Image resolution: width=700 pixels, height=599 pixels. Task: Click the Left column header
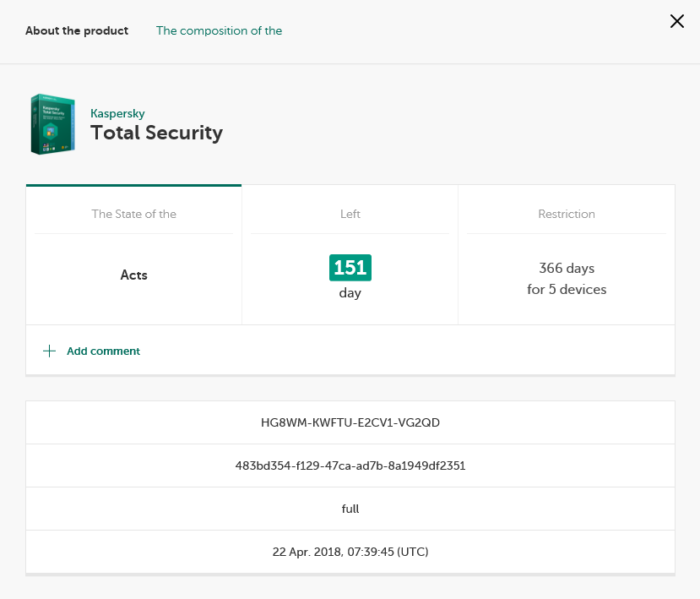(x=350, y=214)
